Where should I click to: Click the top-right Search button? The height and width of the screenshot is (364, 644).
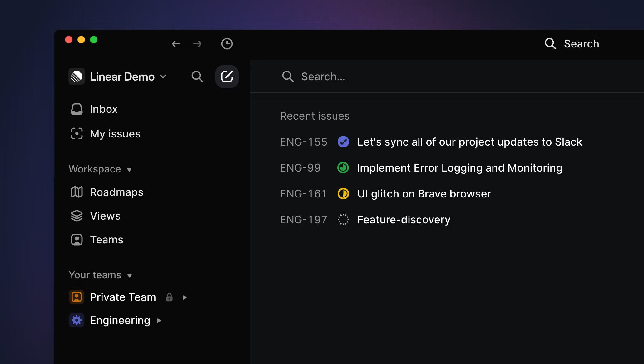(x=572, y=44)
